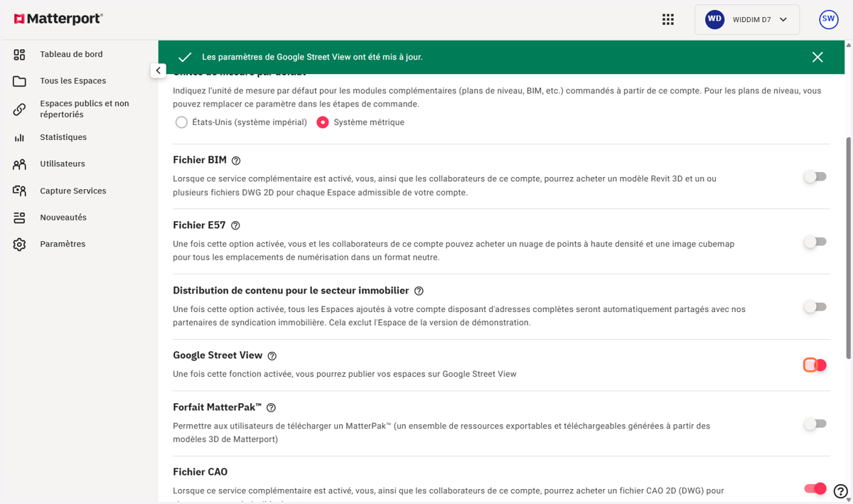Click the Google Street View updated message

pos(313,57)
